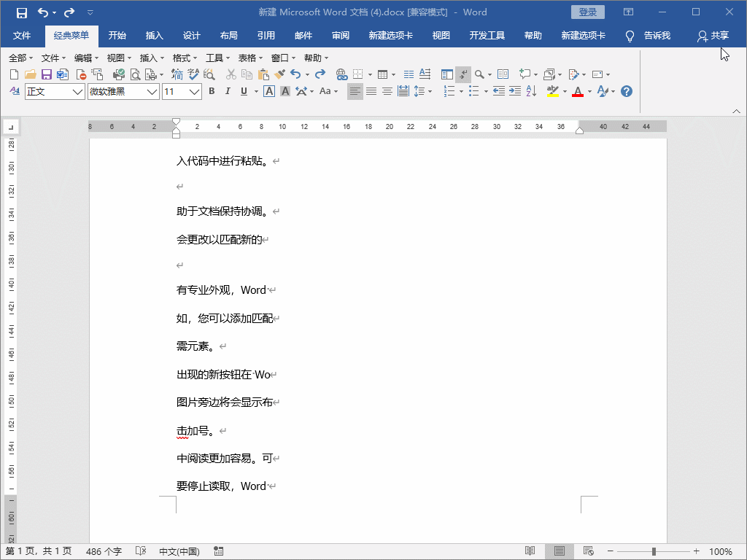The height and width of the screenshot is (560, 747).
Task: Open a file with the folder icon
Action: pyautogui.click(x=31, y=74)
